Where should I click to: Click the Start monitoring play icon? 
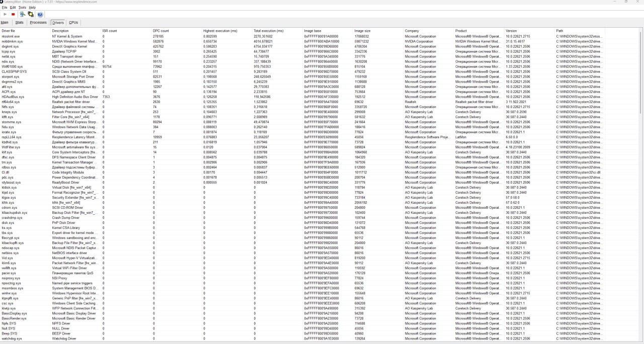(5, 15)
